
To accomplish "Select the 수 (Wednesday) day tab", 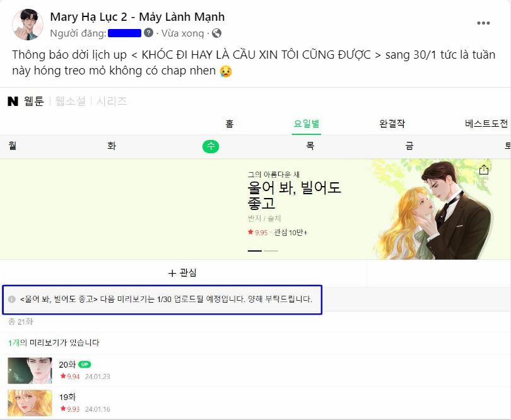I will (211, 146).
